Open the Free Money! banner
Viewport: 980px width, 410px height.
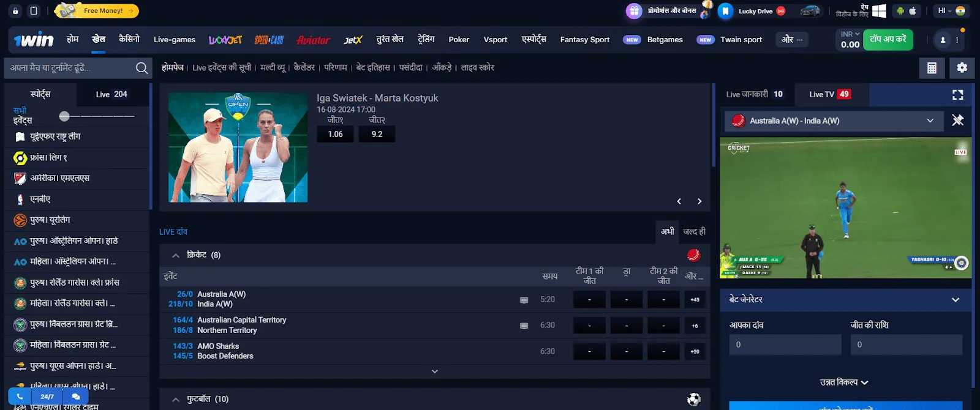click(97, 10)
